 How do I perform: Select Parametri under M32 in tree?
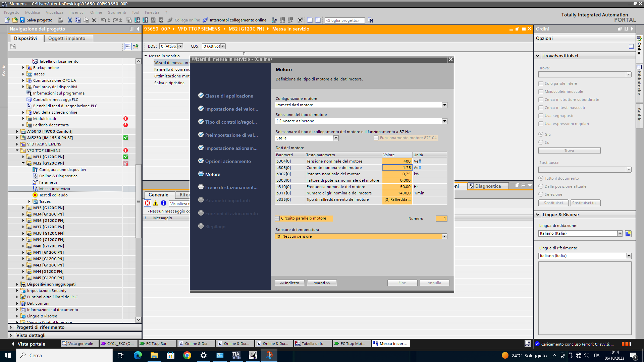click(48, 182)
